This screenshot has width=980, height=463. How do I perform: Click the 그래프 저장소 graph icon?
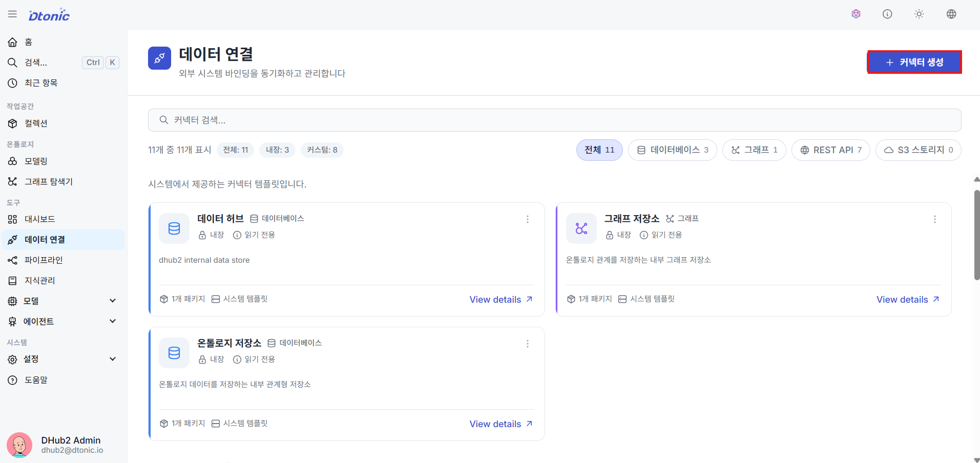[581, 228]
